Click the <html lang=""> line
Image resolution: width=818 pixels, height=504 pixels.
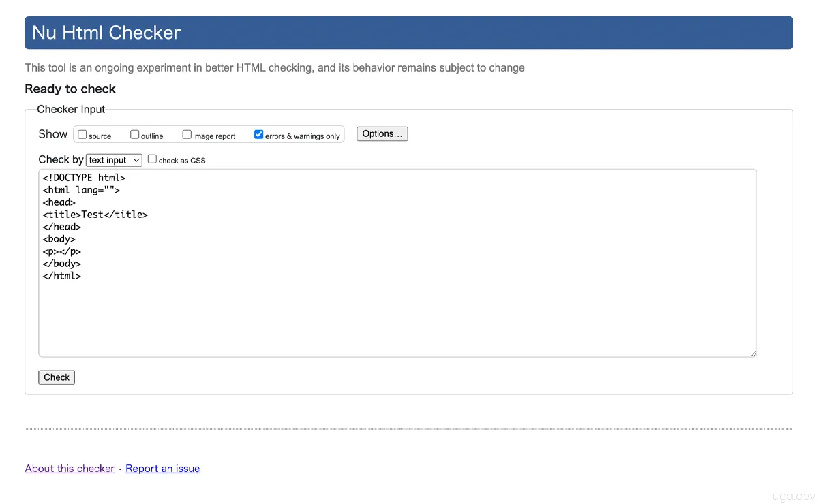tap(81, 190)
